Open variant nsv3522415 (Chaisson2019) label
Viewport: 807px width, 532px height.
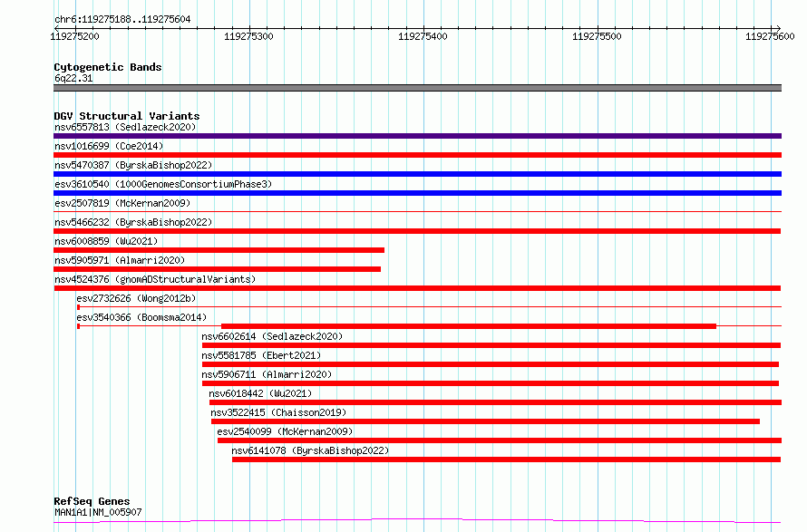[x=278, y=412]
